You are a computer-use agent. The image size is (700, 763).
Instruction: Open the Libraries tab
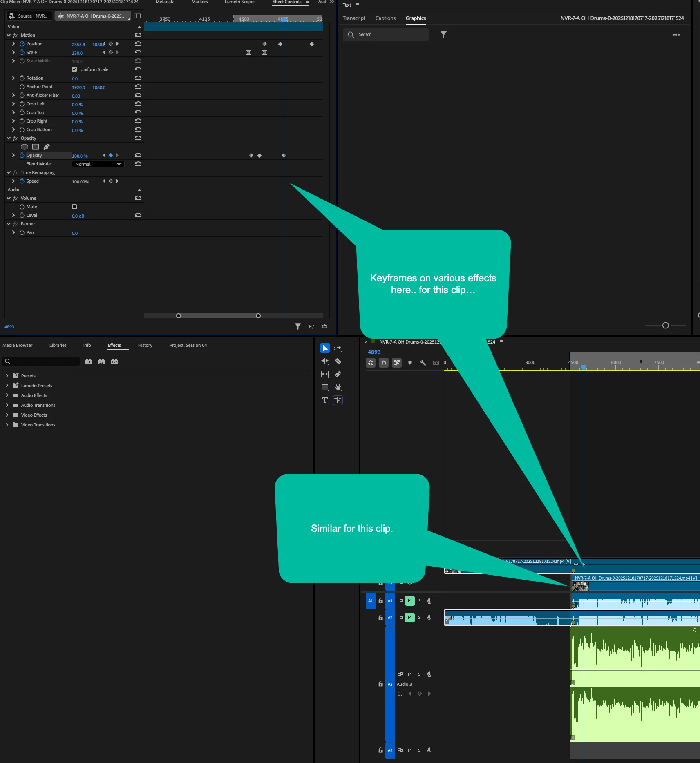pos(58,345)
